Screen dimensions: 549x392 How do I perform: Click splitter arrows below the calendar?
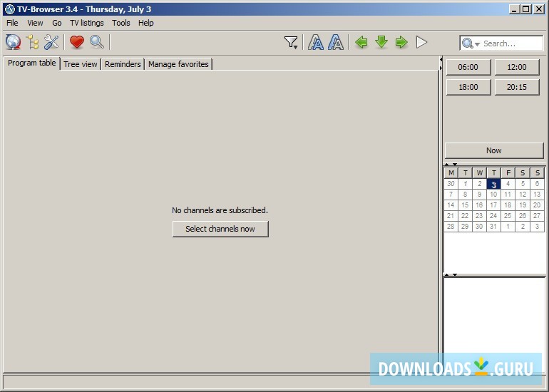pos(451,274)
